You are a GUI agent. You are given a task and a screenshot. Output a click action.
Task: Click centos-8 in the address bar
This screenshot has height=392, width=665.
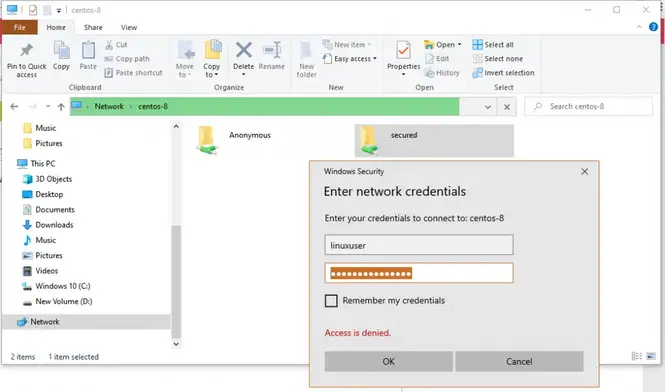coord(153,106)
